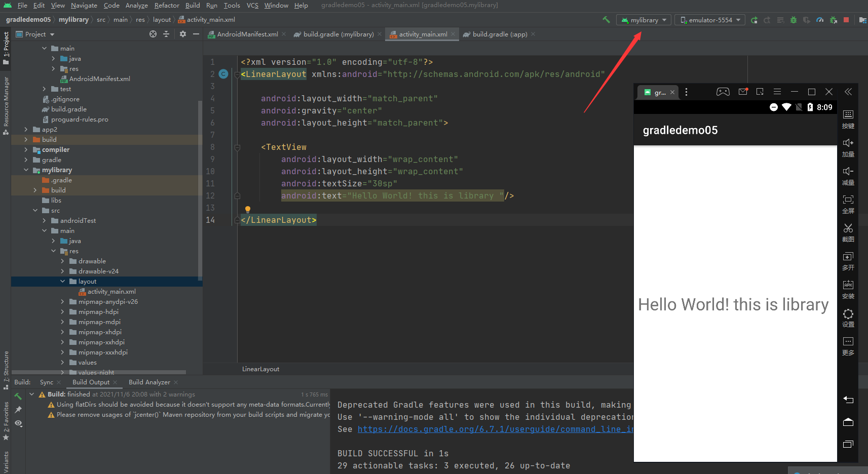Hide the Project panel with minus icon

(196, 34)
